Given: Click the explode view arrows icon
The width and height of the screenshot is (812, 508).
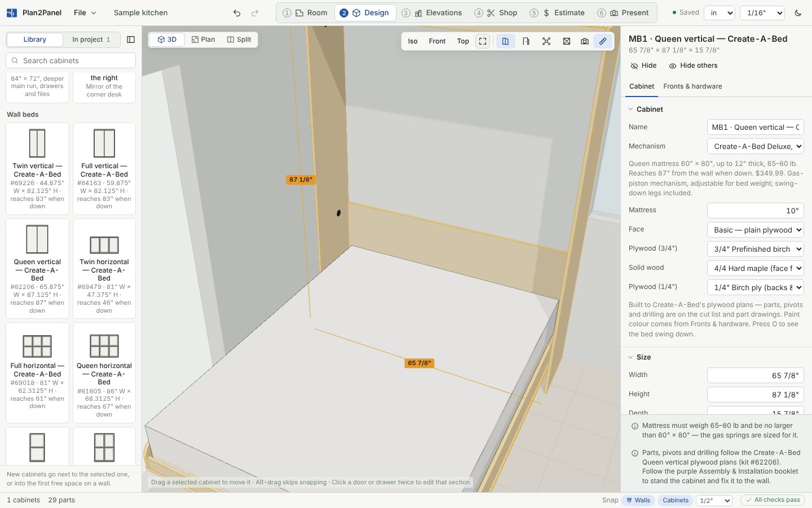Looking at the screenshot, I should tap(546, 41).
